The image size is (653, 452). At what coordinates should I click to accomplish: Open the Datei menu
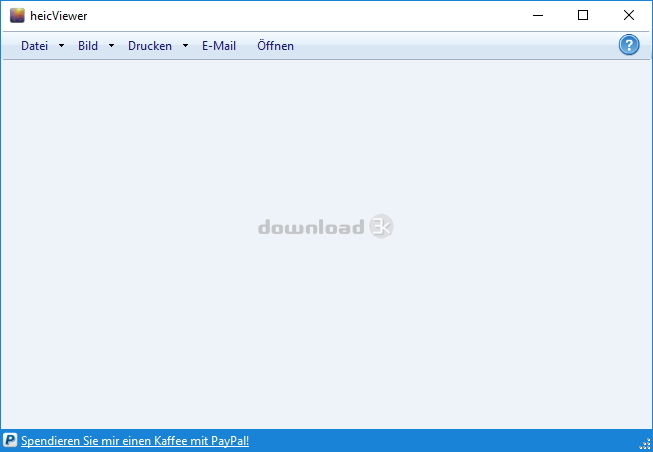tap(34, 46)
